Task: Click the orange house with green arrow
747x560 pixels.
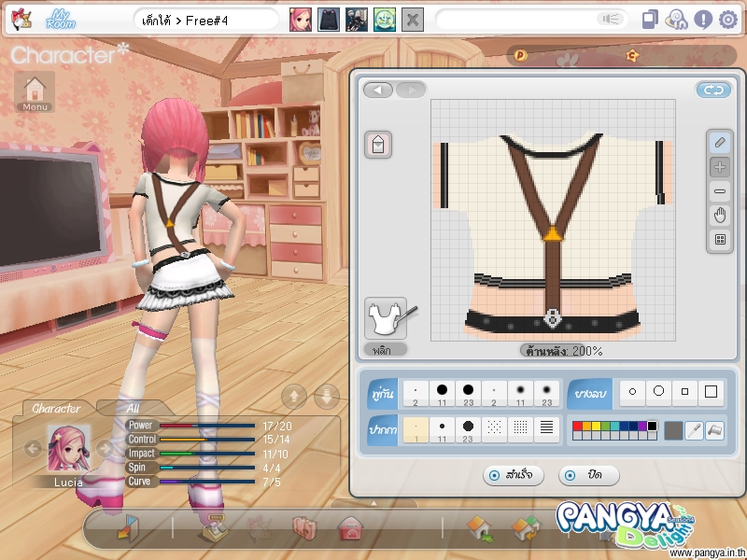Action: [480, 529]
